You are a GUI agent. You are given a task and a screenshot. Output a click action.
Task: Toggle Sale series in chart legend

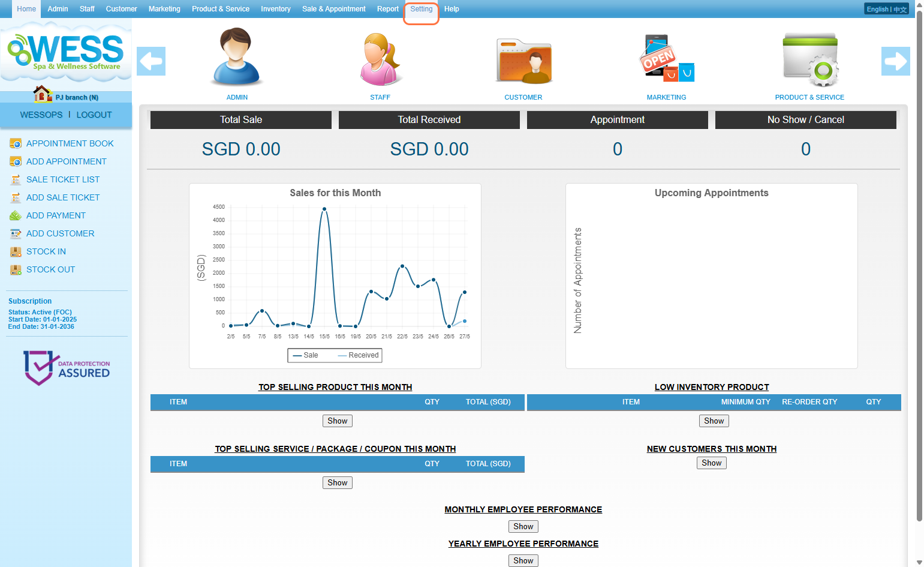[x=305, y=355]
